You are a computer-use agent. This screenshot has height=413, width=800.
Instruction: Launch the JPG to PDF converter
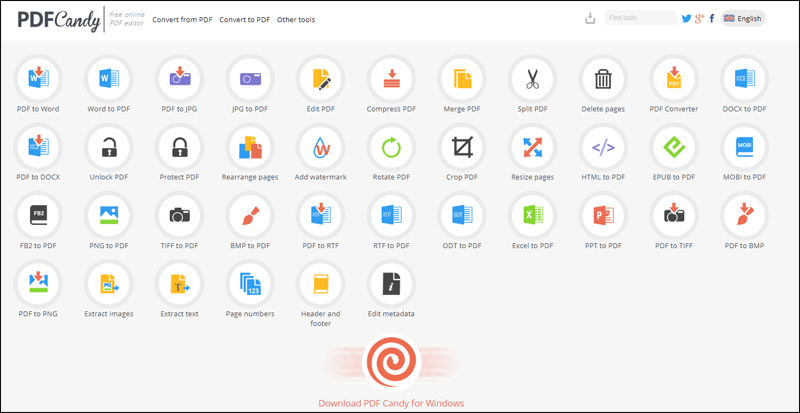[250, 79]
